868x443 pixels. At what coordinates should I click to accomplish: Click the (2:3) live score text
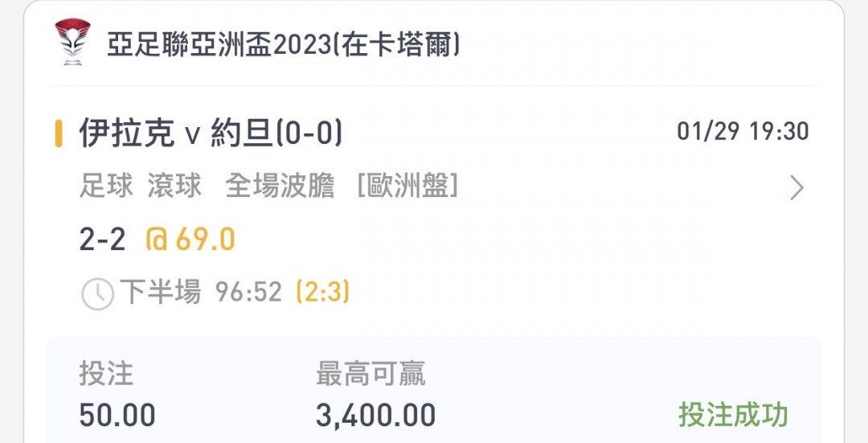tap(323, 292)
